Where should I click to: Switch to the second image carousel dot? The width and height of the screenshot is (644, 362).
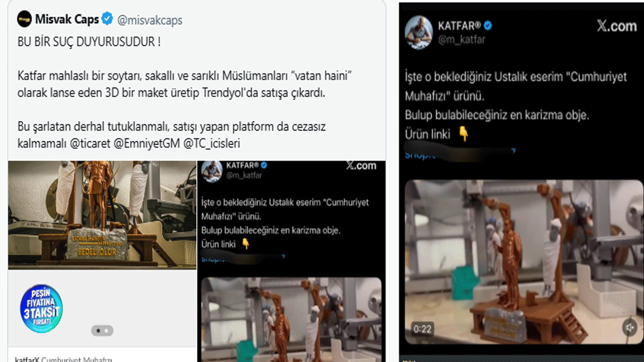107,330
